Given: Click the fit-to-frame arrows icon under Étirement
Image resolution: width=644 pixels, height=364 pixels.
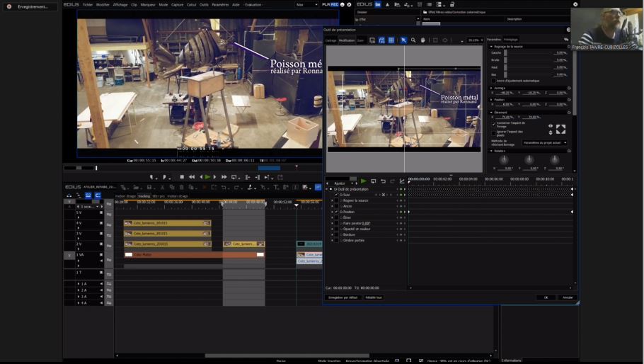Looking at the screenshot, I should pyautogui.click(x=560, y=129).
